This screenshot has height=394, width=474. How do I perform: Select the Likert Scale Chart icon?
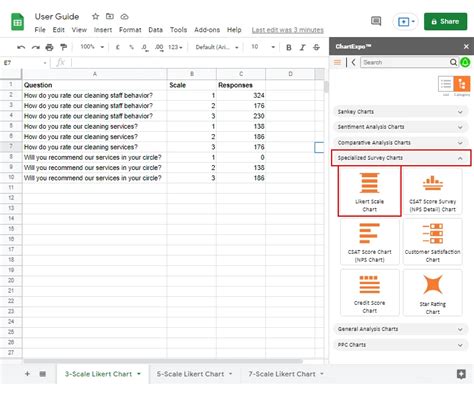point(369,191)
